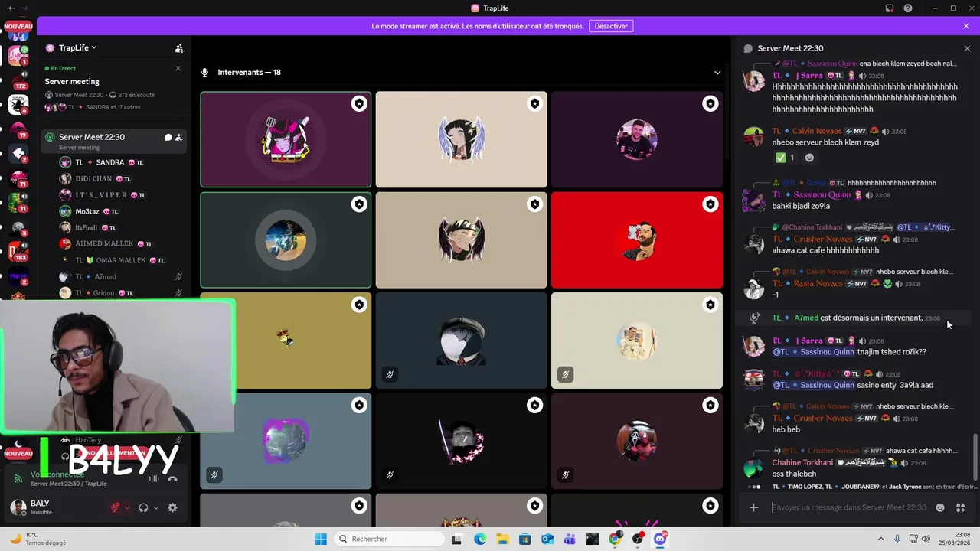The image size is (980, 551).
Task: Open the TrapLife server dropdown menu
Action: pos(77,47)
